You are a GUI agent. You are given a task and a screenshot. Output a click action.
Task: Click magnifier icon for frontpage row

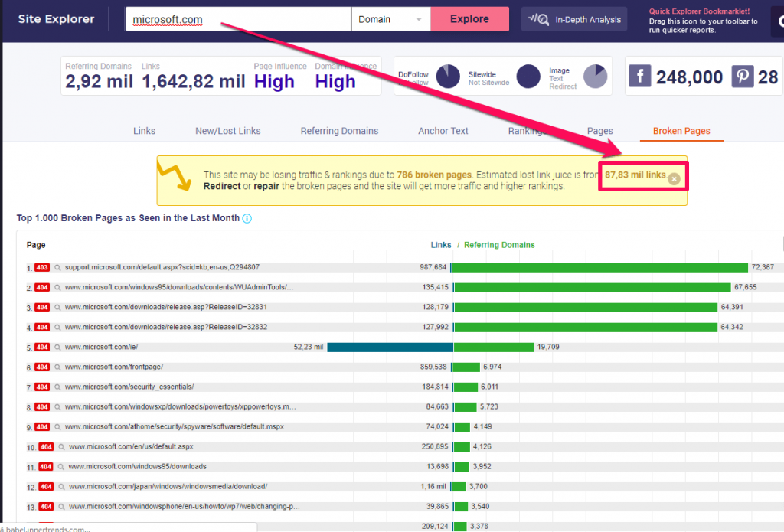point(57,367)
